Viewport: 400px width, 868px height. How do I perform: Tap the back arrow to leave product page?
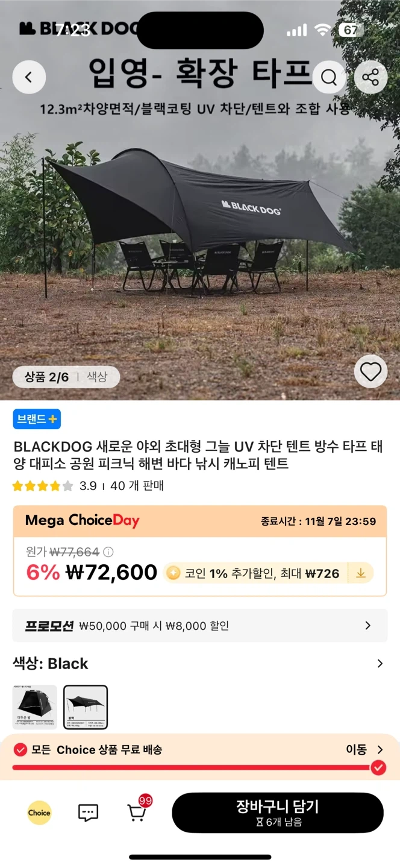tap(29, 77)
